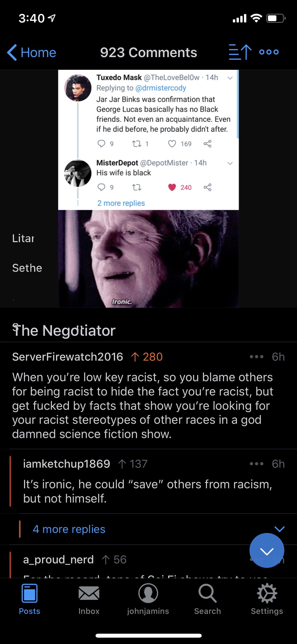Screen dimensions: 297x644
Task: Open the Posts tab
Action: (x=30, y=600)
